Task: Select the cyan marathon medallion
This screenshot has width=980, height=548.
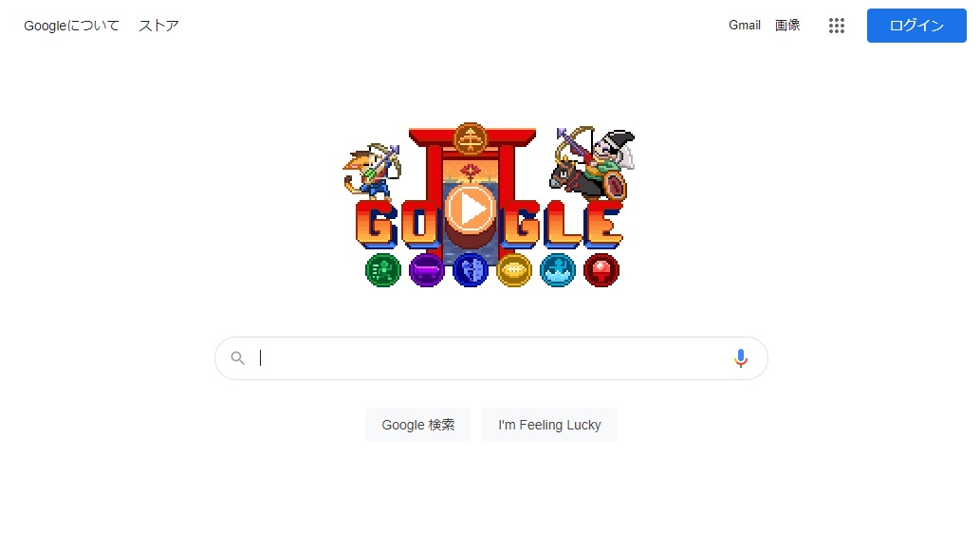Action: click(x=558, y=270)
